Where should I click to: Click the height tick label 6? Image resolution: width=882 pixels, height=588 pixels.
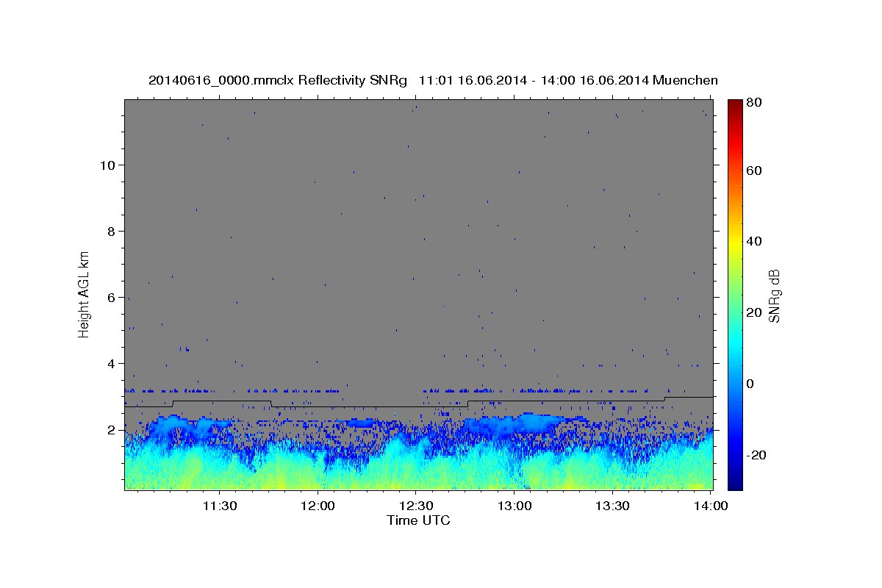tap(112, 297)
